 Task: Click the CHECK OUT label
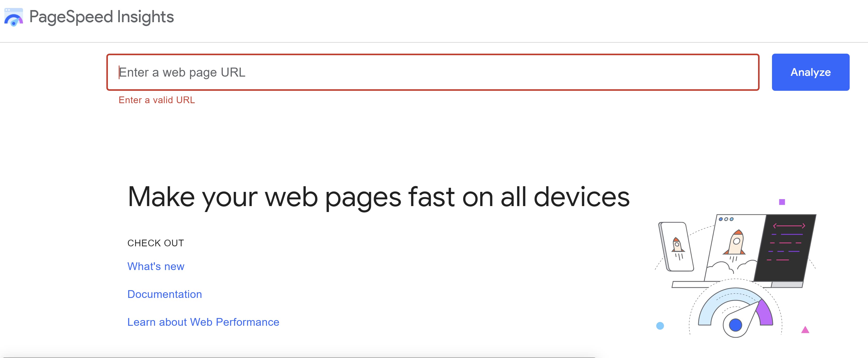coord(156,243)
